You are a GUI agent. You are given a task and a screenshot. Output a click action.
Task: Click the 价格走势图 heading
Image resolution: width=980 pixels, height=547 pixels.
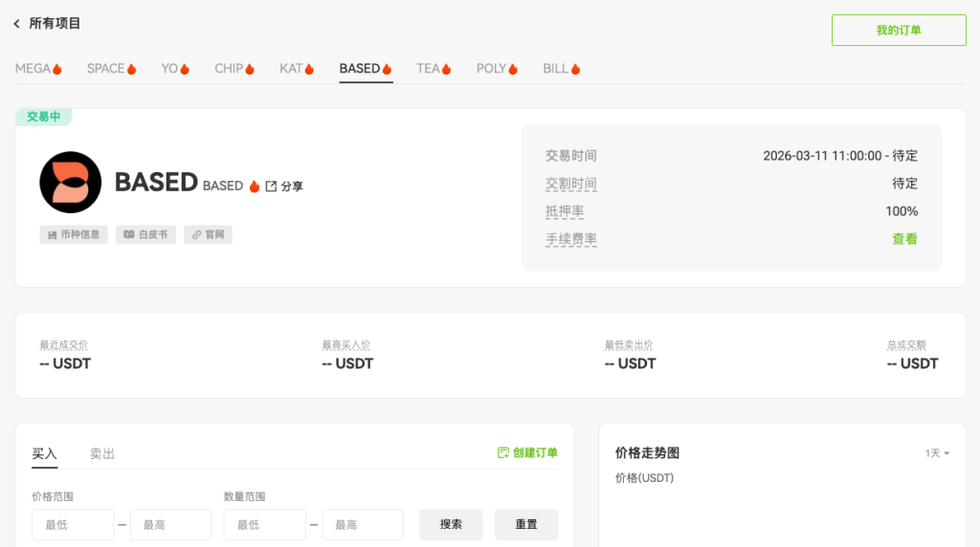coord(648,453)
